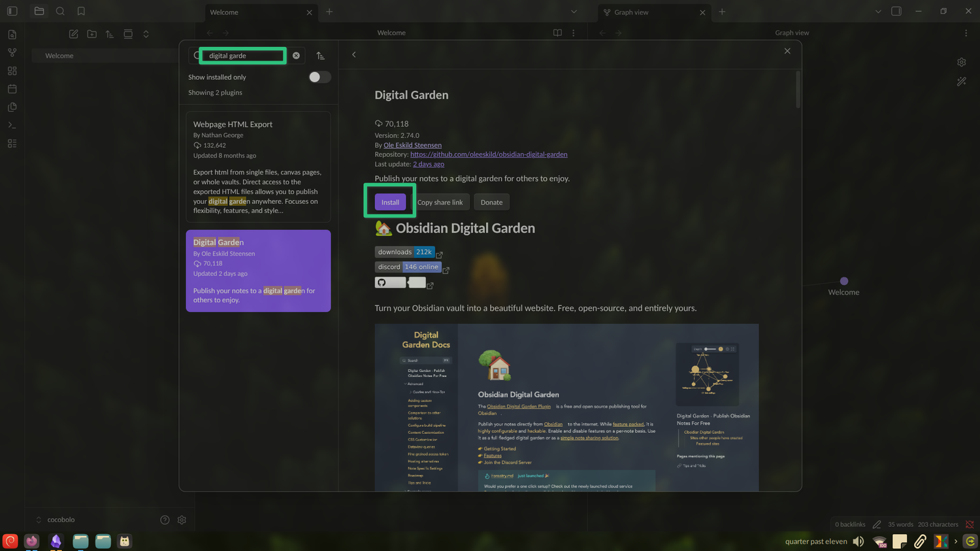This screenshot has width=980, height=551.
Task: Close the community plugins dialog
Action: pos(787,51)
